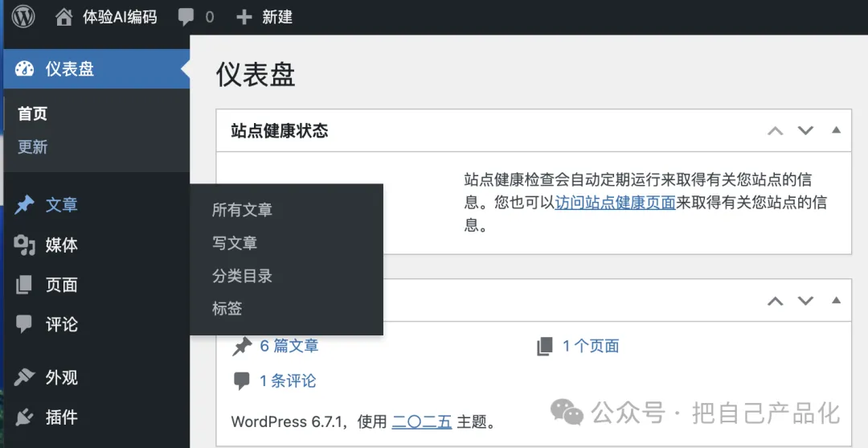Open the comment bubble icon in admin bar
Image resolution: width=868 pixels, height=448 pixels.
186,17
